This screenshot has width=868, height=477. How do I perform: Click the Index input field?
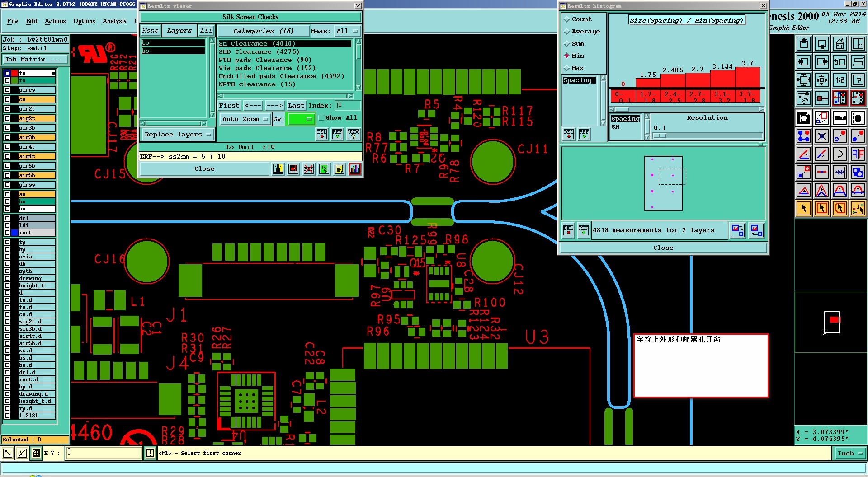348,106
